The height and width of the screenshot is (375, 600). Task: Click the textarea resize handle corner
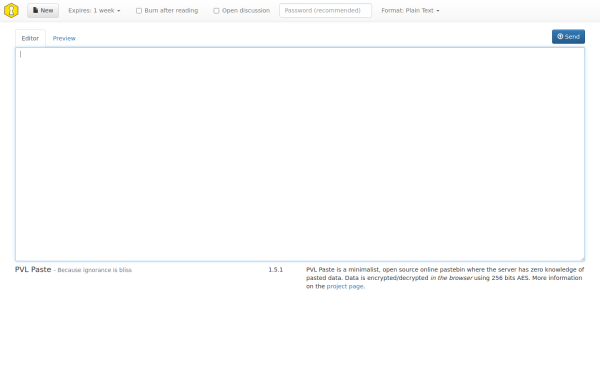pos(582,259)
